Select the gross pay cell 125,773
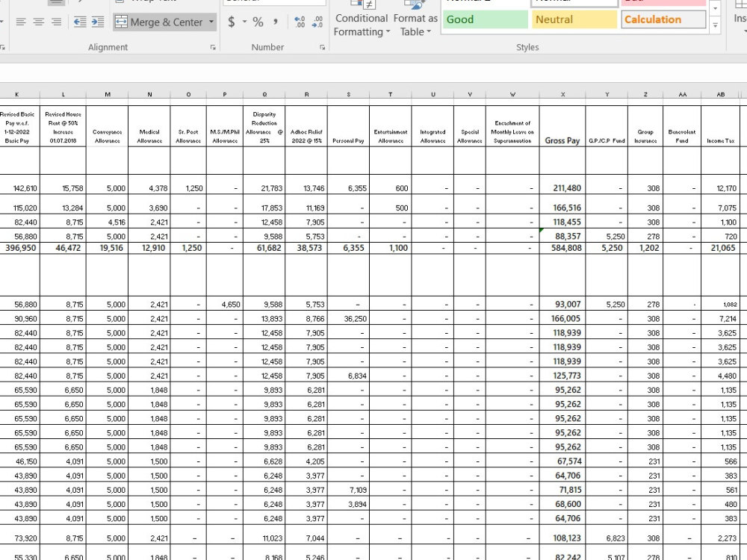 (562, 376)
